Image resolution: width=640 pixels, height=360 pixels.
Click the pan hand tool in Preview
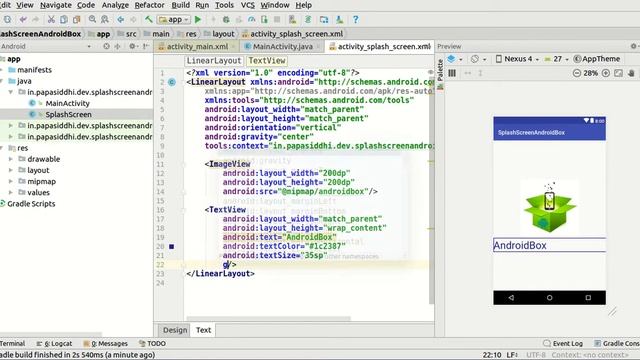tap(631, 73)
